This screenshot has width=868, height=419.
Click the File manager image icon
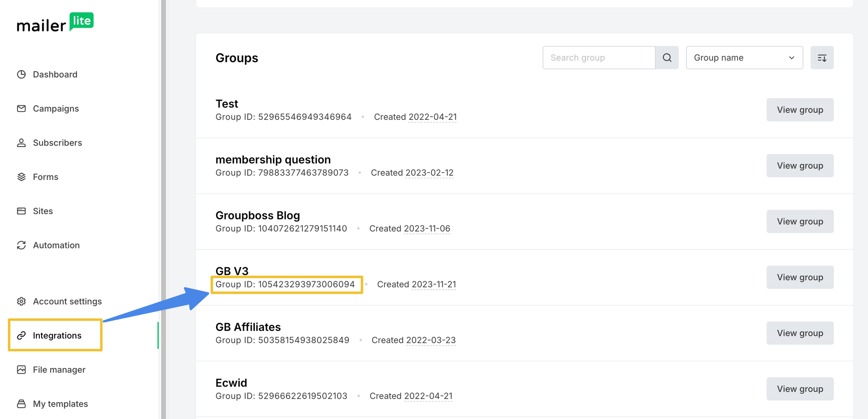[21, 370]
